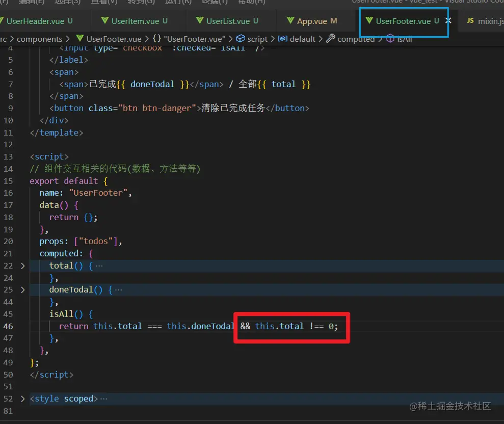Click line number 46 in gutter
The height and width of the screenshot is (424, 504).
tap(8, 326)
